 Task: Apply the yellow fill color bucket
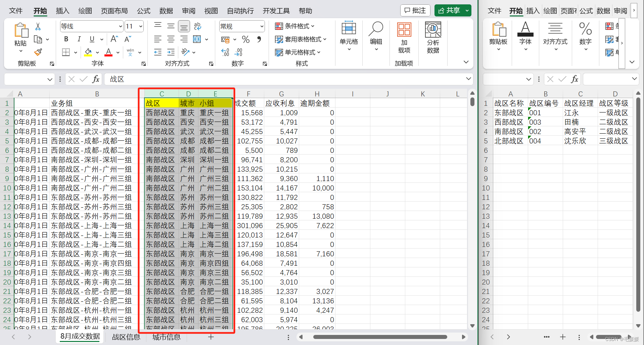pyautogui.click(x=88, y=52)
